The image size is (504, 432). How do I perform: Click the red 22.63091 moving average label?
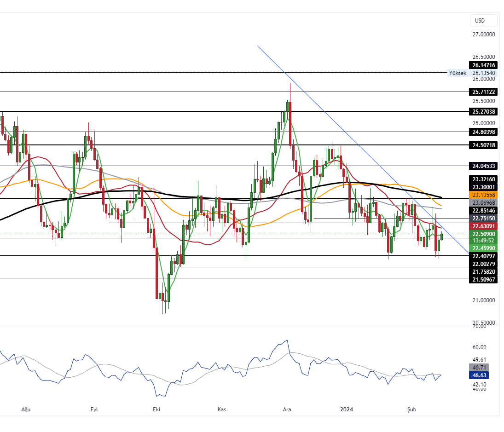483,226
